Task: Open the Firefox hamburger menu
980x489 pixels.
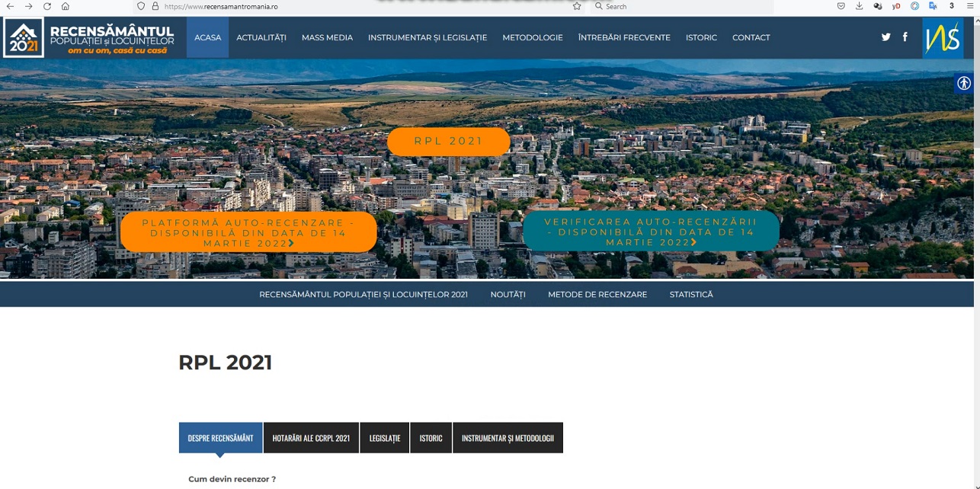Action: click(970, 6)
